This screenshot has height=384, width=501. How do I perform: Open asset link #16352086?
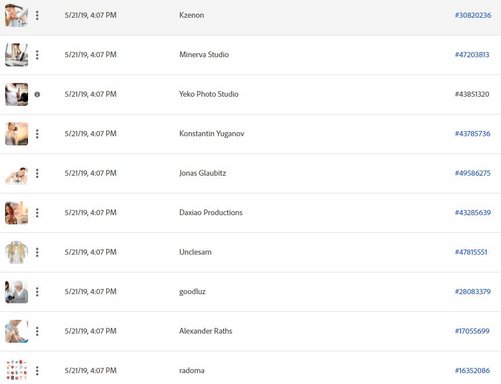(472, 370)
